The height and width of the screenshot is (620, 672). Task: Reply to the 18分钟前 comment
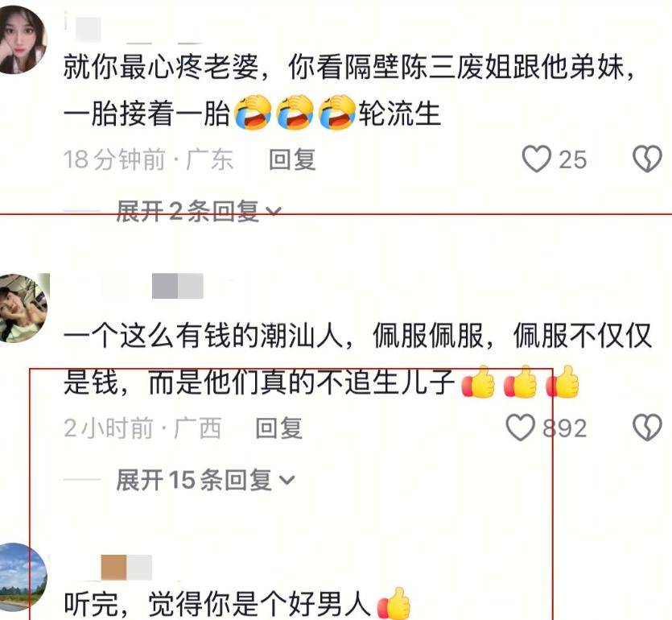click(x=292, y=159)
